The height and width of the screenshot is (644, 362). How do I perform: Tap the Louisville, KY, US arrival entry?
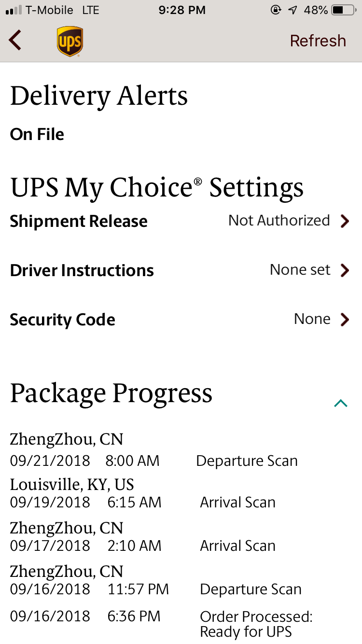tap(142, 494)
